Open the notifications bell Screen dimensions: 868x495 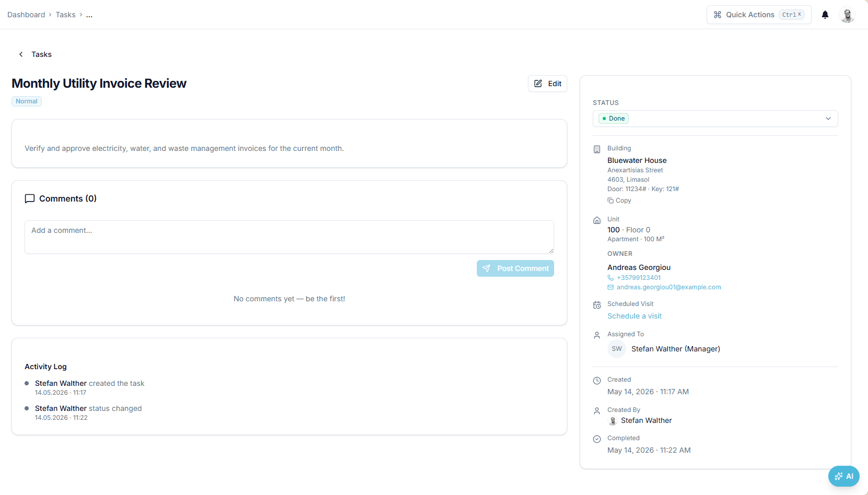[825, 15]
